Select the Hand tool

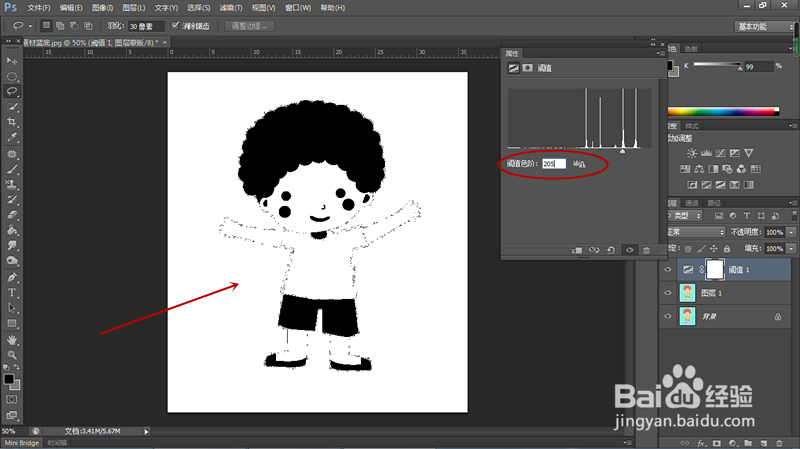point(12,340)
